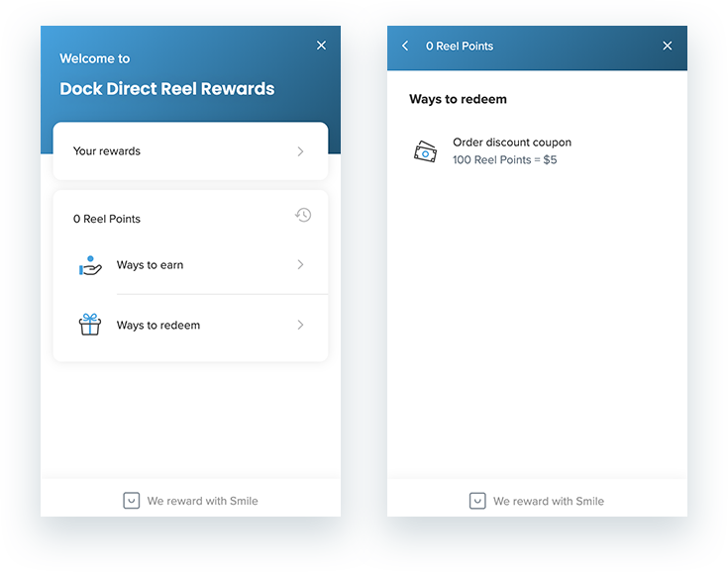Open the points history clock icon
Viewport: 728px width, 572px height.
click(x=303, y=215)
